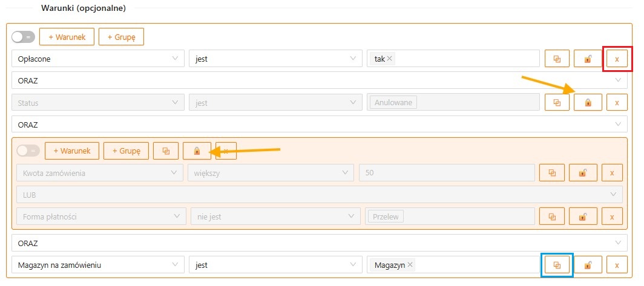This screenshot has width=644, height=286.
Task: Delete the Opłacone condition row
Action: coord(617,59)
